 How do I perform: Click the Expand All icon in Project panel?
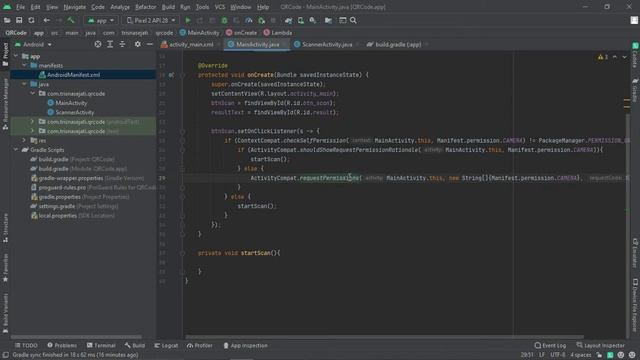(x=110, y=44)
